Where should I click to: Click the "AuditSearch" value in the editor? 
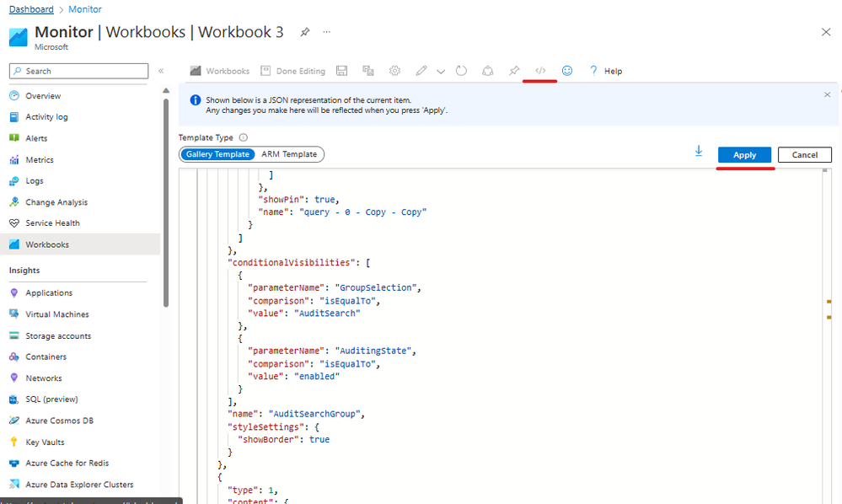pyautogui.click(x=327, y=313)
